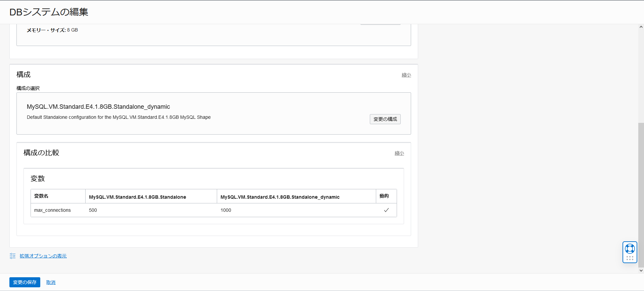Click the Default Standalone configuration description text

tap(119, 117)
